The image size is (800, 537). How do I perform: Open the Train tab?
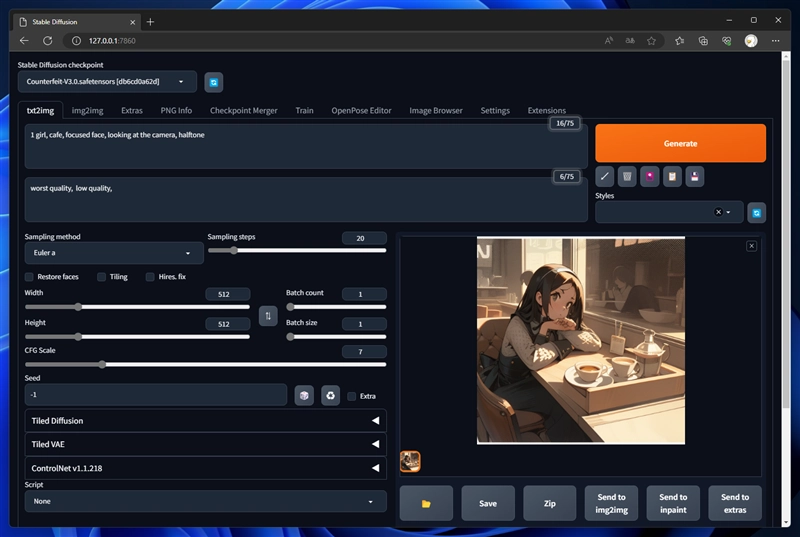[x=304, y=111]
